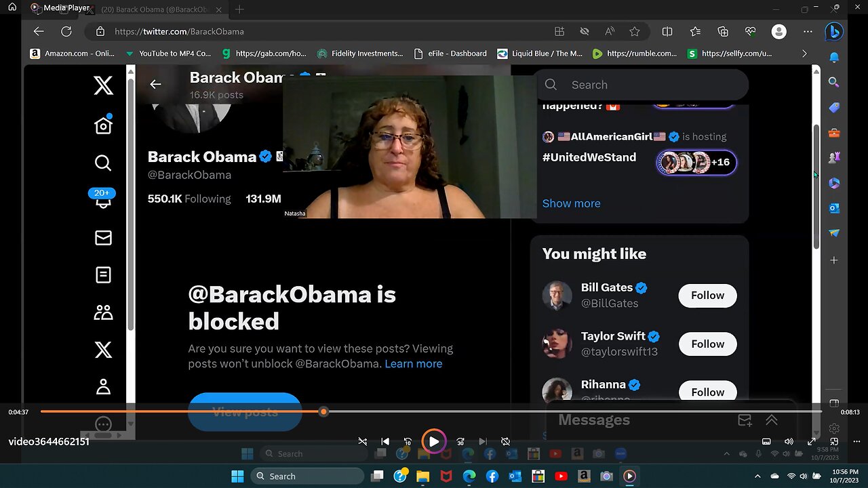
Task: Skip forward 30 seconds
Action: point(460,441)
